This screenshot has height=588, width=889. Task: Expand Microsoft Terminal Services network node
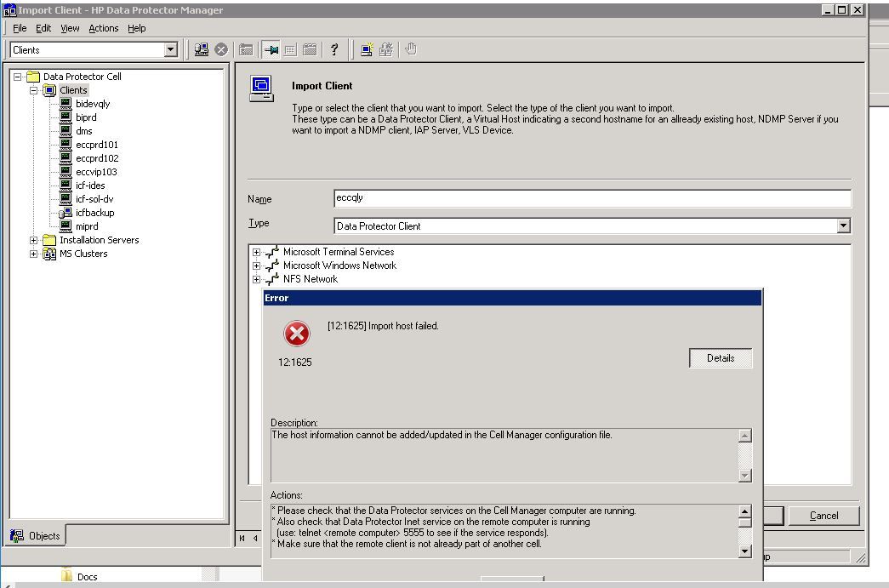click(256, 253)
